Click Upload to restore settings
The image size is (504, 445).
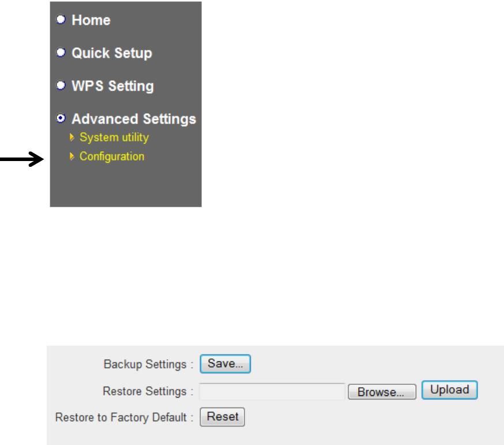tap(449, 390)
